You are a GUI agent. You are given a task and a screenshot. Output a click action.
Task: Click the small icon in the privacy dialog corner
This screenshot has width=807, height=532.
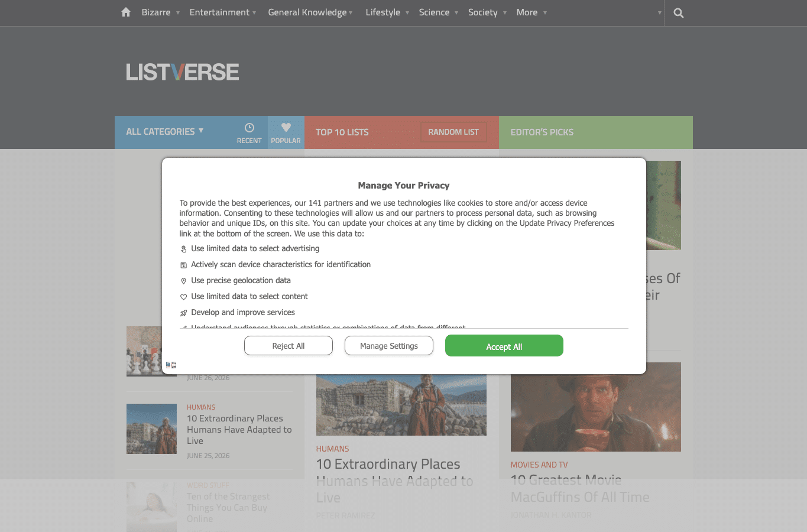(x=171, y=365)
